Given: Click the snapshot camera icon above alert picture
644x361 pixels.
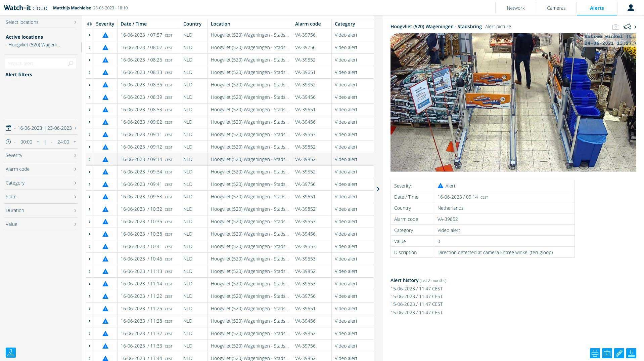Looking at the screenshot, I should (616, 27).
